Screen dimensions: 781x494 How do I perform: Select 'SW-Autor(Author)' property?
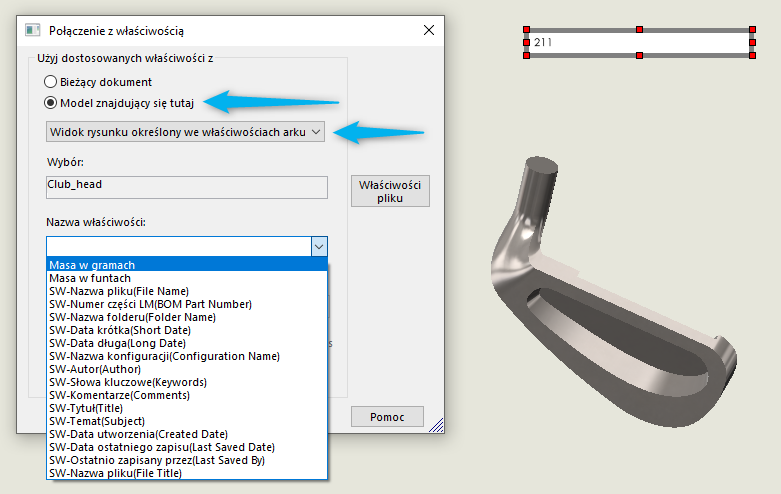point(97,369)
